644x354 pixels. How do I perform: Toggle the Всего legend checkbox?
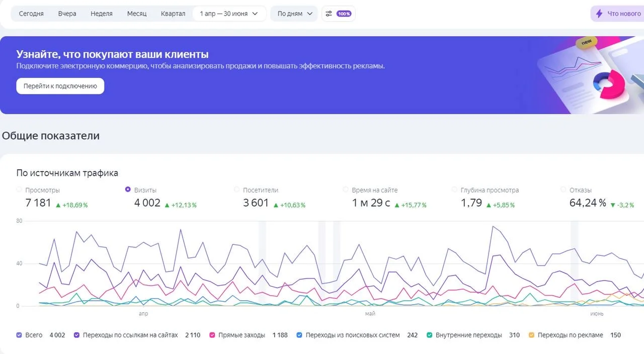click(19, 335)
